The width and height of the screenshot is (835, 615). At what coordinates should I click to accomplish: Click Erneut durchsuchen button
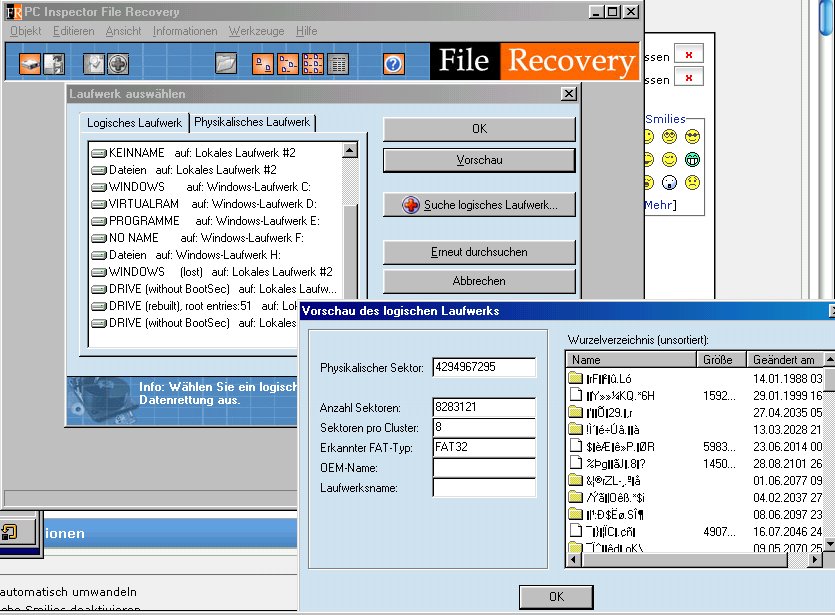479,252
